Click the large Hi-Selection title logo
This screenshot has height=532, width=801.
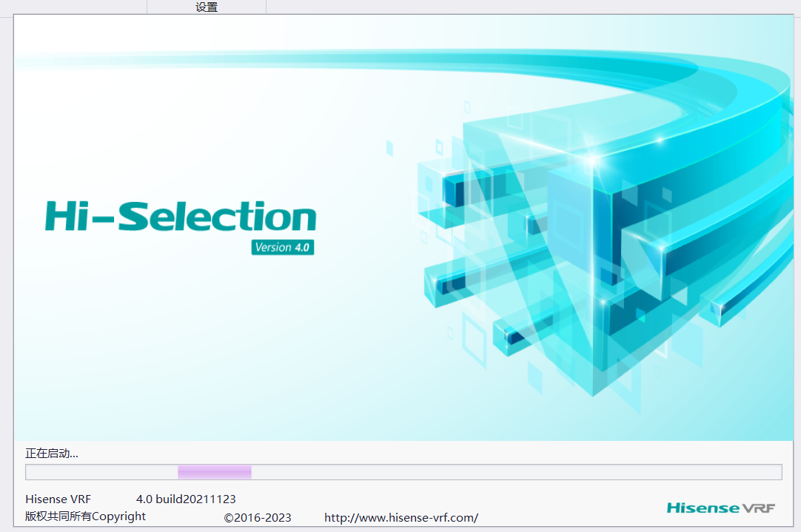181,216
